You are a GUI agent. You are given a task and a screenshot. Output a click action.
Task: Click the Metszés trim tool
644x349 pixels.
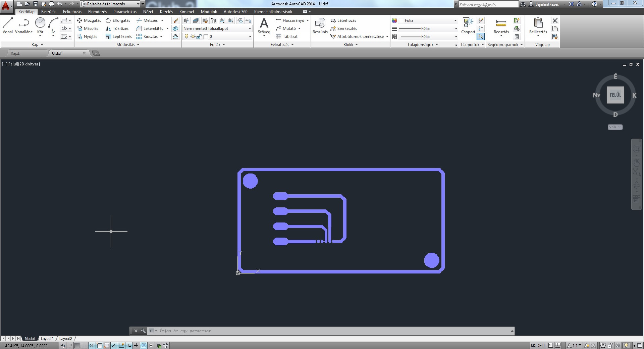coord(147,20)
